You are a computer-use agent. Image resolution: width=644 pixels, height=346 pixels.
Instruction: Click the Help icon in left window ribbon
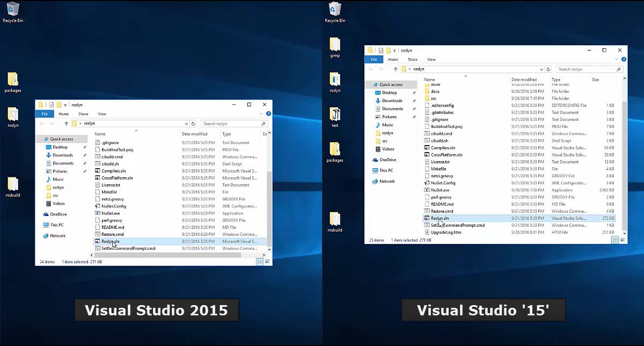269,114
